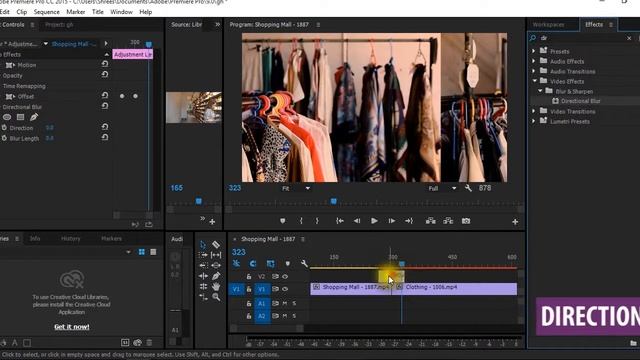Screen dimensions: 640x360
Task: Switch libraries panel to list view
Action: [153, 252]
